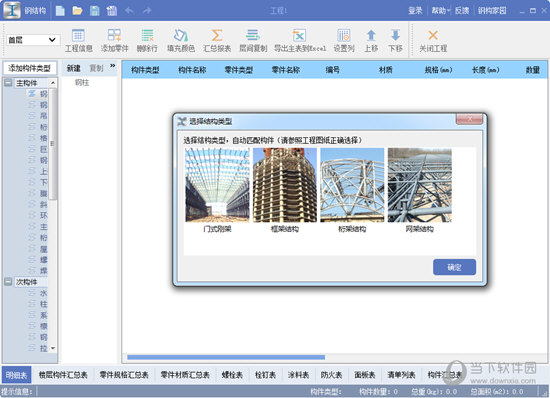This screenshot has height=398, width=550.
Task: Open the 面板表 tab
Action: pyautogui.click(x=365, y=375)
